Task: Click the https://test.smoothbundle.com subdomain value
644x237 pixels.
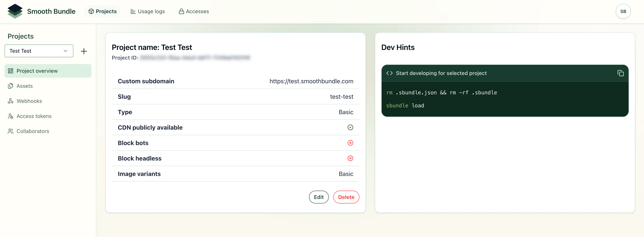Action: click(311, 81)
